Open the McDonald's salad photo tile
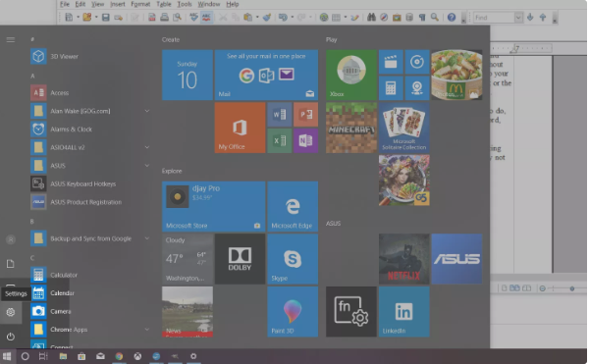 pyautogui.click(x=456, y=75)
